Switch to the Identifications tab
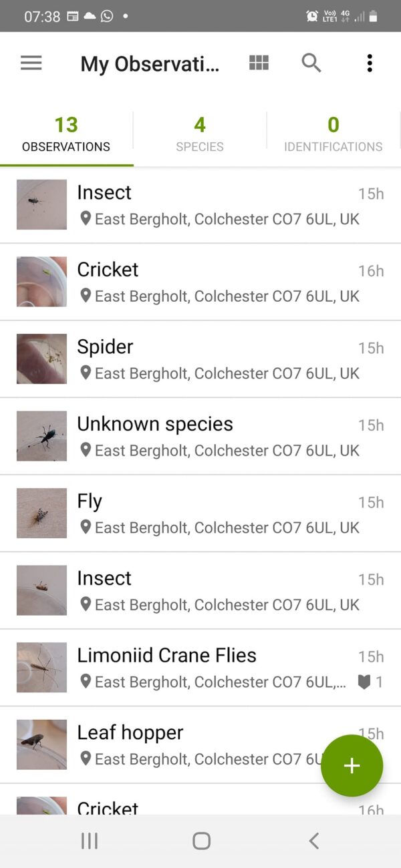The height and width of the screenshot is (868, 401). point(333,134)
